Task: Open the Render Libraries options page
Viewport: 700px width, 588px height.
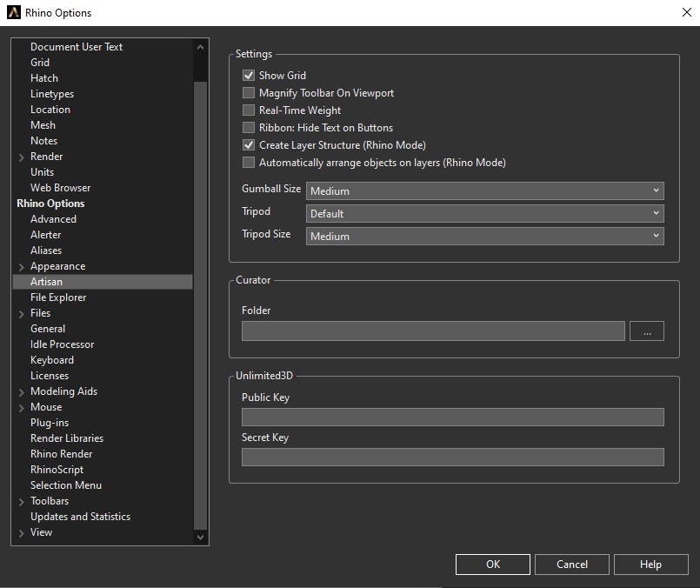Action: [x=67, y=438]
